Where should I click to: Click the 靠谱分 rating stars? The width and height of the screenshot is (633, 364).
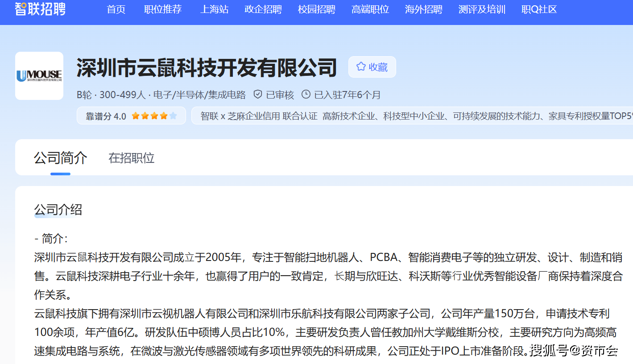click(154, 116)
